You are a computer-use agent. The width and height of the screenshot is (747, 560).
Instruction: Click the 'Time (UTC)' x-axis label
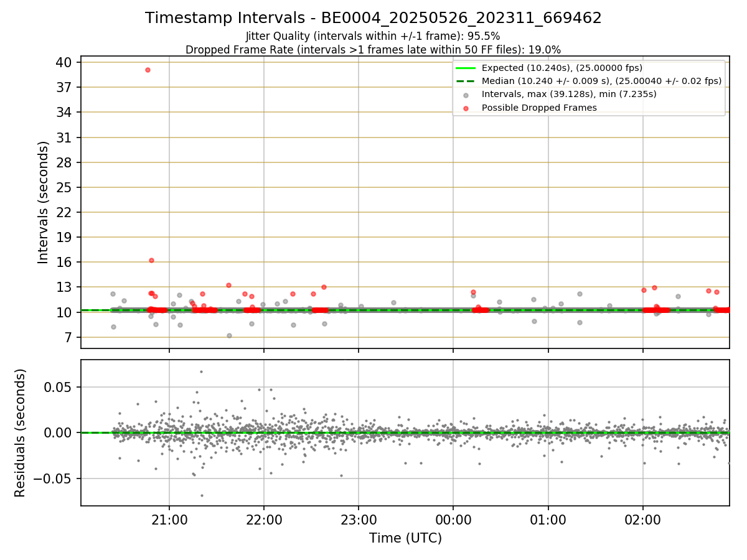point(405,538)
